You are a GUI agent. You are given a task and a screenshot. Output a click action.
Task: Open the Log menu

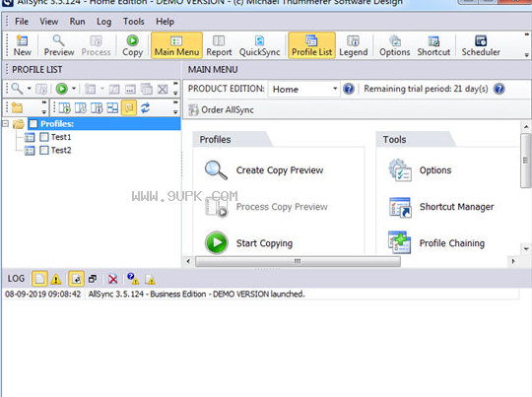pyautogui.click(x=103, y=22)
